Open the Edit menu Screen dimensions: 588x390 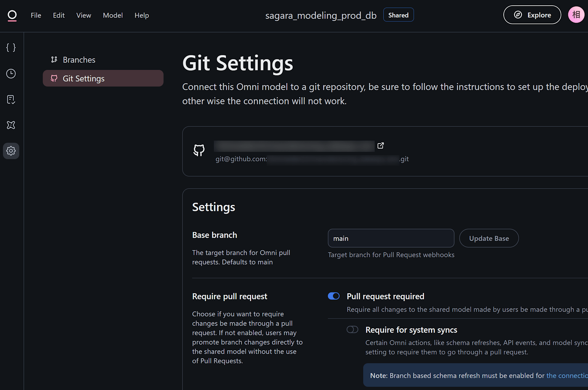59,15
